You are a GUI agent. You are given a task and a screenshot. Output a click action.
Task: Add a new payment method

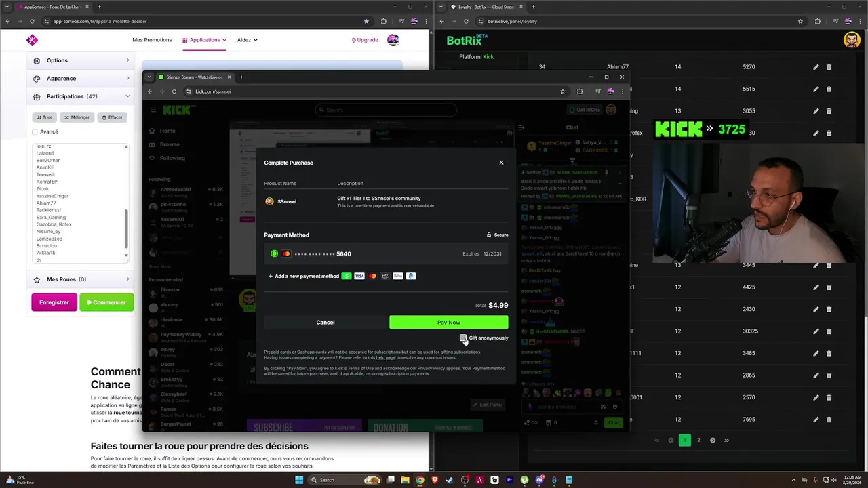pyautogui.click(x=303, y=277)
